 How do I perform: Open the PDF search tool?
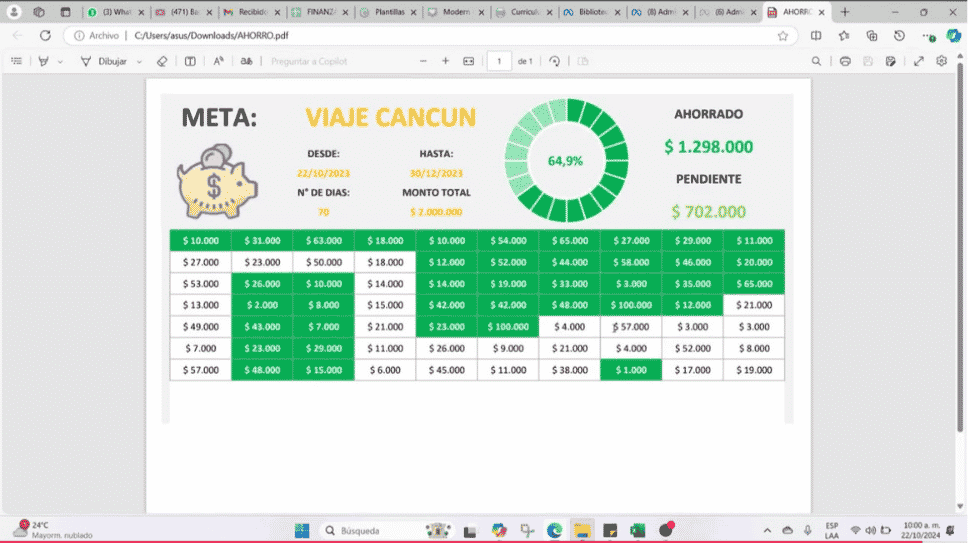coord(816,61)
